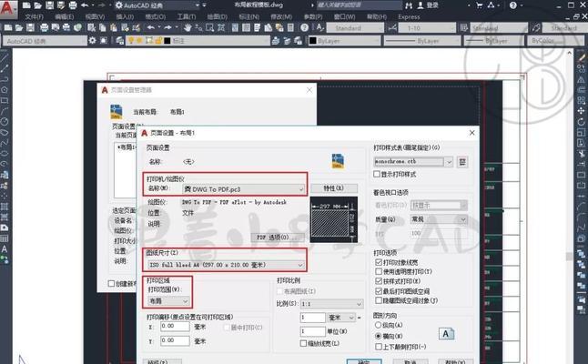The height and width of the screenshot is (364, 588).
Task: Click the Workspace Settings gear icon
Action: pyautogui.click(x=92, y=40)
